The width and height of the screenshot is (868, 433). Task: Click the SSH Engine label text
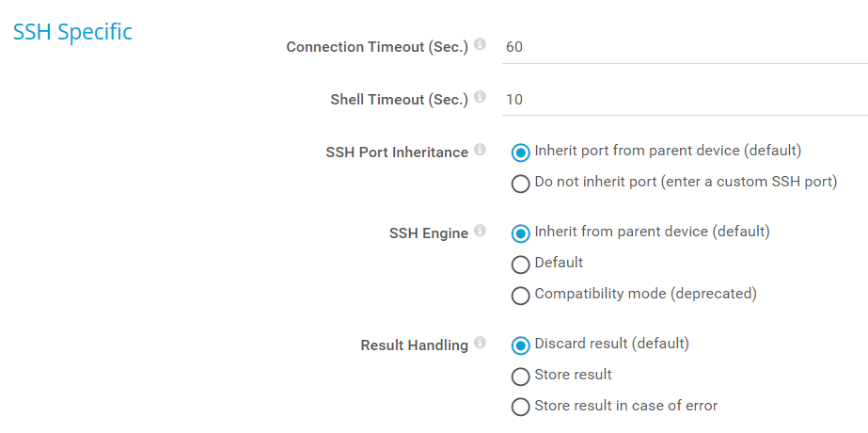point(428,233)
